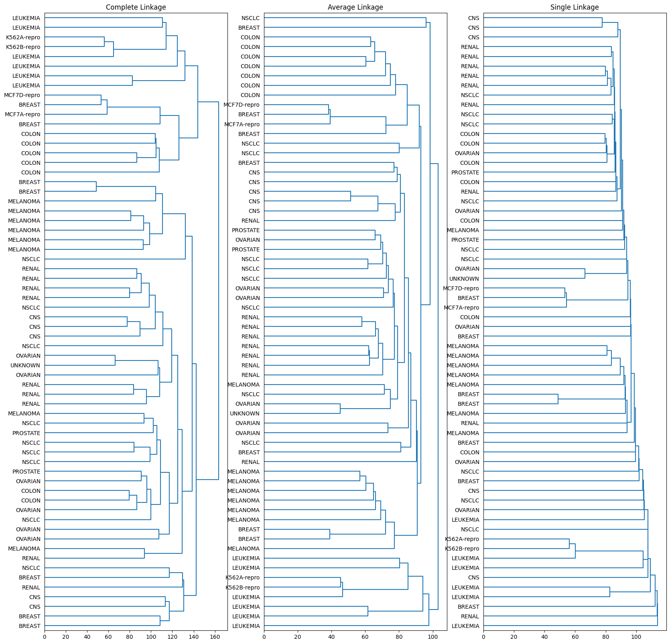This screenshot has height=644, width=670.
Task: Click the 160 tick on Complete Linkage axis
Action: (x=215, y=636)
